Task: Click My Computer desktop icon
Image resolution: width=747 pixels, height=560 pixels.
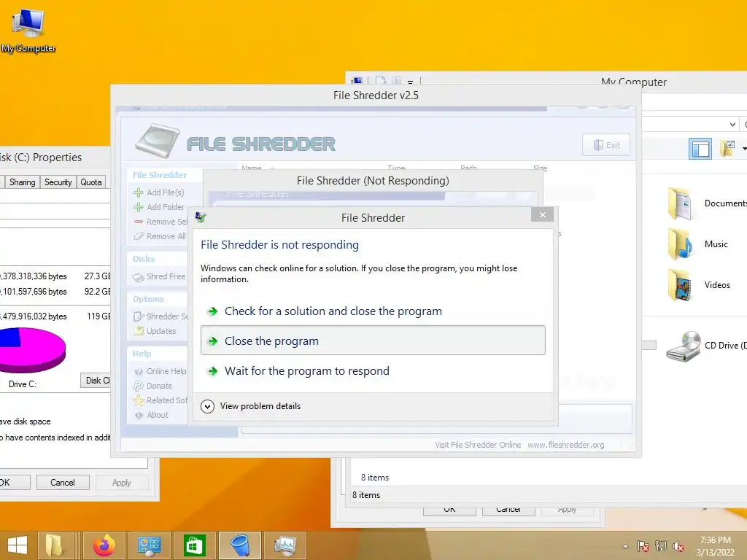Action: 28,31
